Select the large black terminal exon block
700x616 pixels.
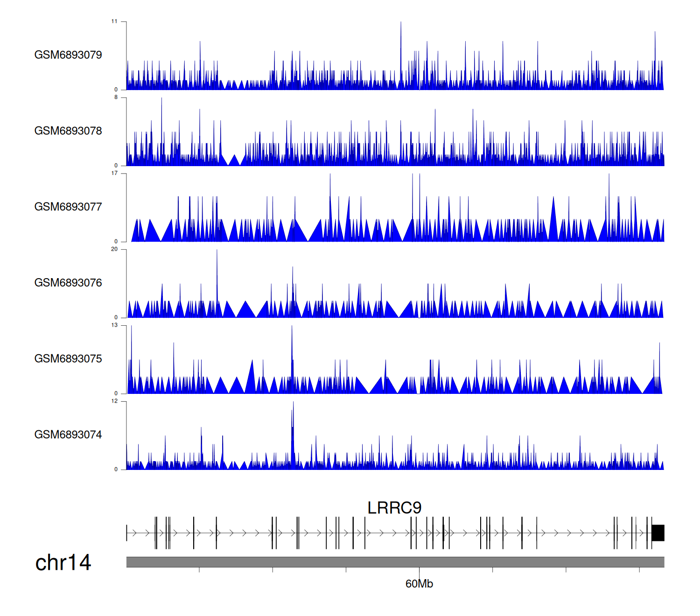tap(658, 533)
